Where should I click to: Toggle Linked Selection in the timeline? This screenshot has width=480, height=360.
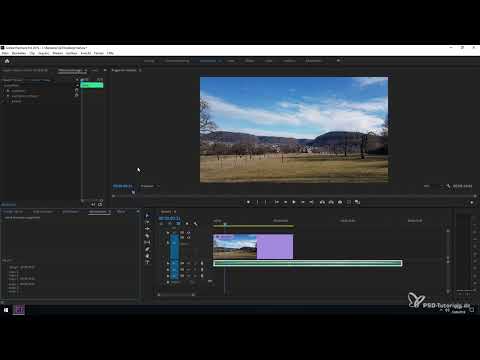coord(178,224)
